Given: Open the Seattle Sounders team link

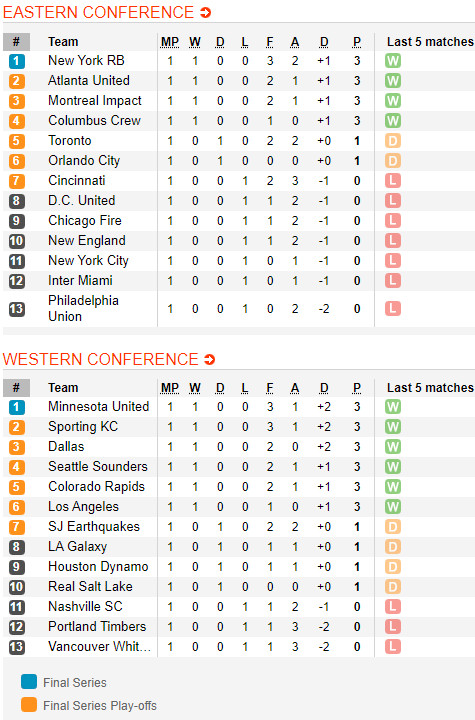Looking at the screenshot, I should click(x=98, y=467).
